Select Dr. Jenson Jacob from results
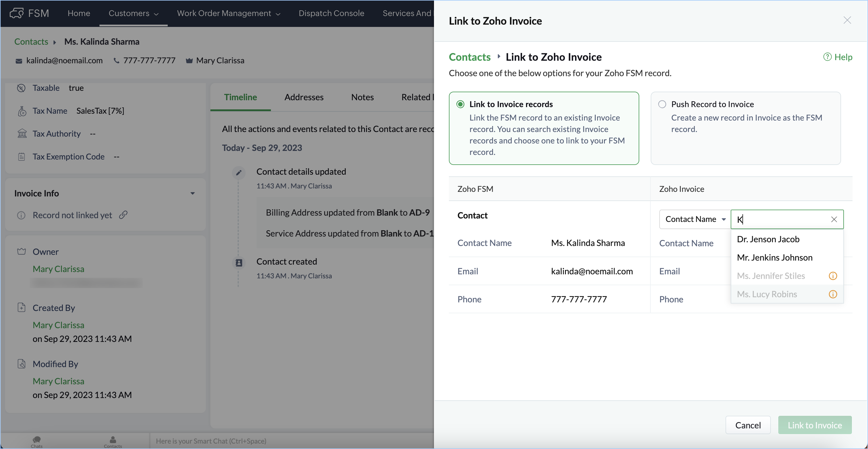The image size is (868, 449). coord(787,239)
